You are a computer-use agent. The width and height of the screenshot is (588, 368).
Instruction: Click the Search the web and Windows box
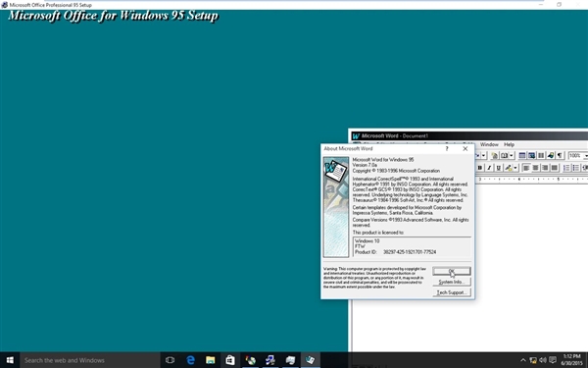90,360
